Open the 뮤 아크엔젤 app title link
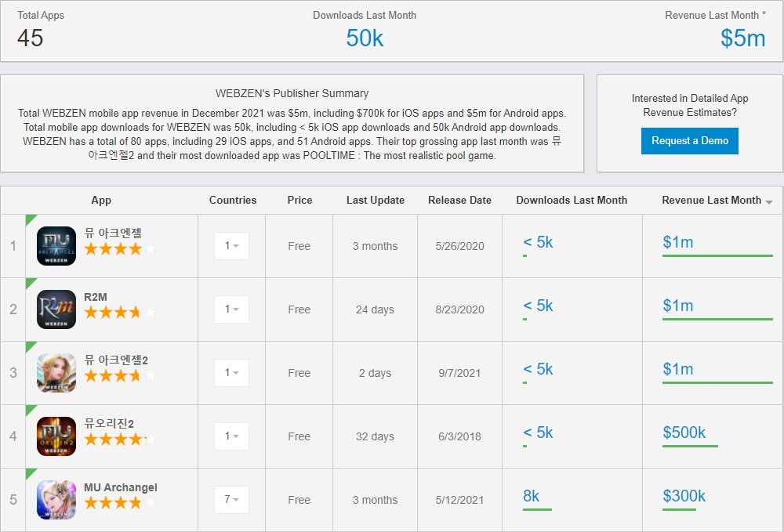784x532 pixels. click(112, 233)
